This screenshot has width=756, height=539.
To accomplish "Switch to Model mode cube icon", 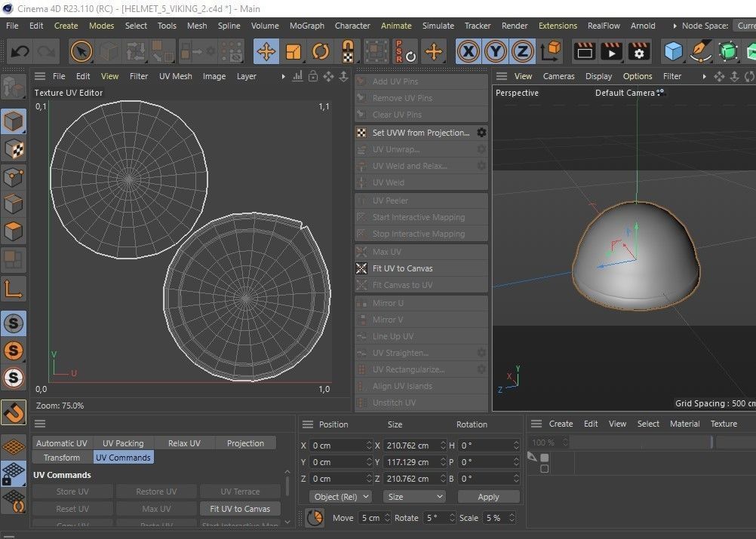I will (13, 121).
